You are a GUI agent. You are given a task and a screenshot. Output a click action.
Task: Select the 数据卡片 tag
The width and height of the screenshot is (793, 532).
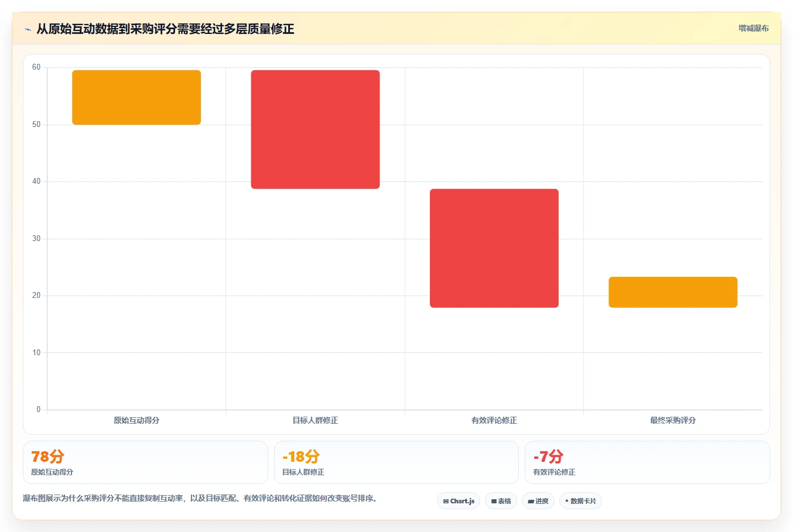coord(580,501)
